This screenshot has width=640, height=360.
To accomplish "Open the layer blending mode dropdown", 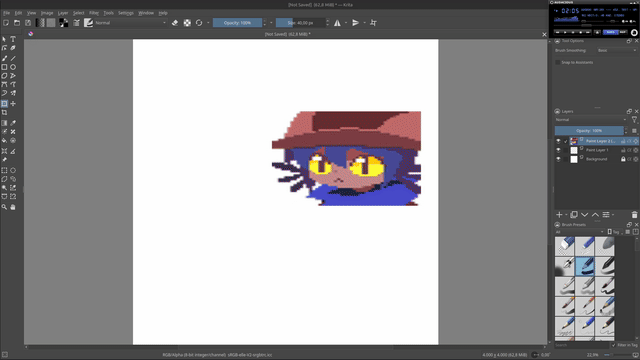I will tap(591, 120).
